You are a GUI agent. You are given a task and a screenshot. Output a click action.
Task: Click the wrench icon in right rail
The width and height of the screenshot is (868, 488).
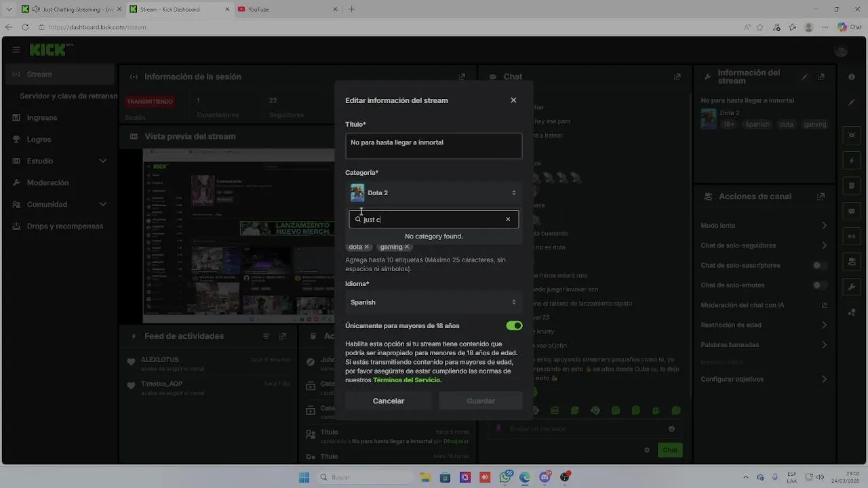(852, 287)
